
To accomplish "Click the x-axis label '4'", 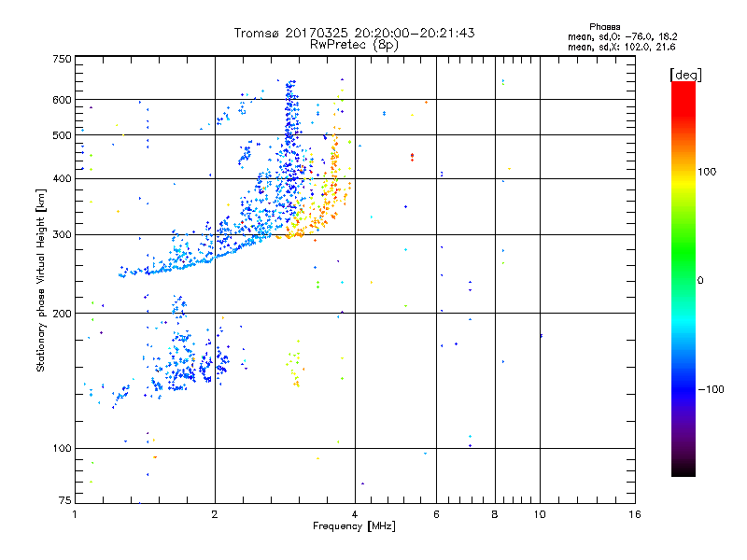I will 355,514.
